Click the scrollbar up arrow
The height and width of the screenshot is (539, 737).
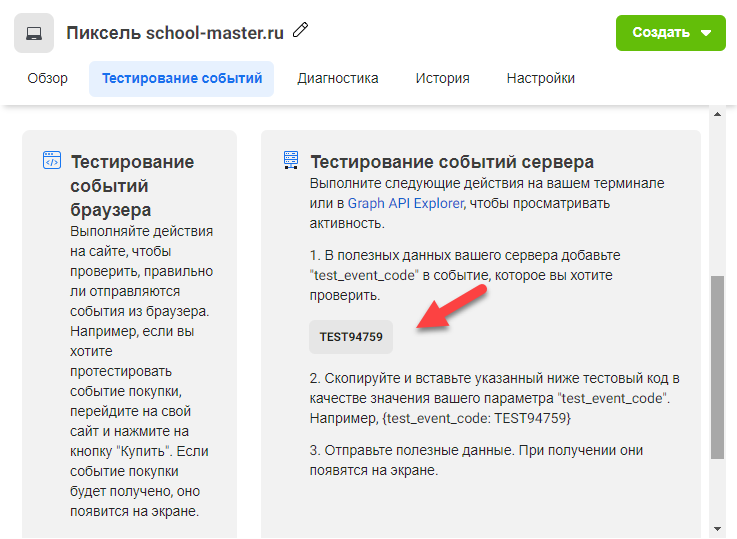click(x=717, y=114)
